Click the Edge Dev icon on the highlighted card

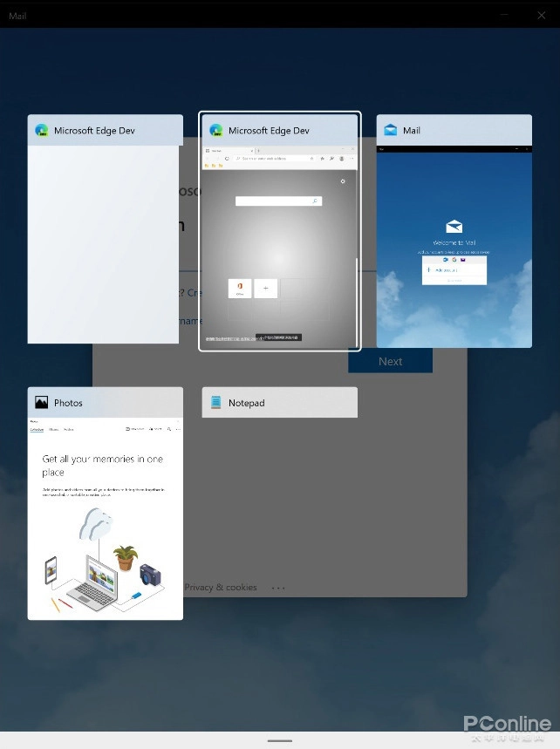click(x=216, y=130)
